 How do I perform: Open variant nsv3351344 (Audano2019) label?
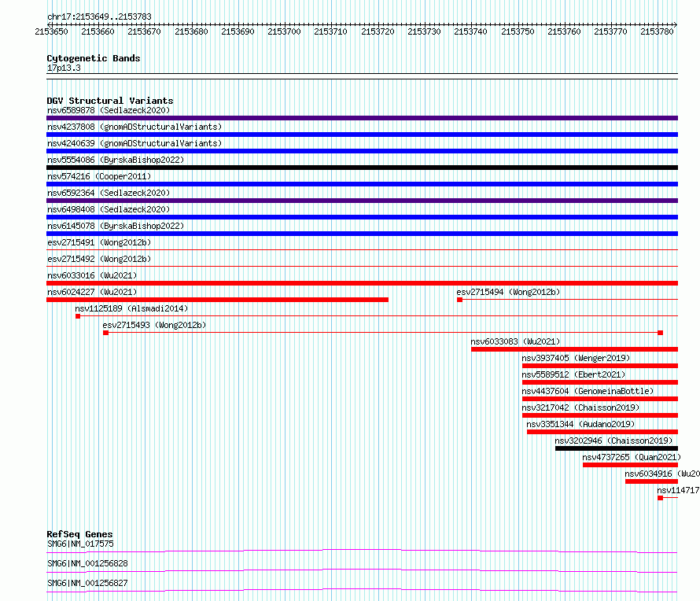(580, 424)
